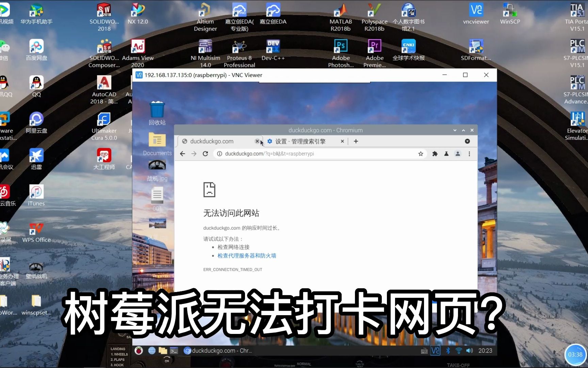Open file manager in Pi taskbar
Image resolution: width=588 pixels, height=368 pixels.
tap(163, 351)
